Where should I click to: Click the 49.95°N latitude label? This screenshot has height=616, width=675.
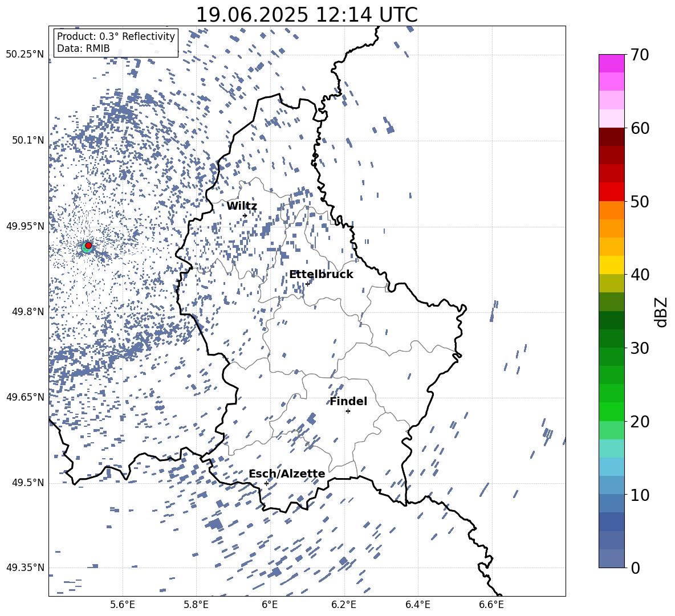25,226
